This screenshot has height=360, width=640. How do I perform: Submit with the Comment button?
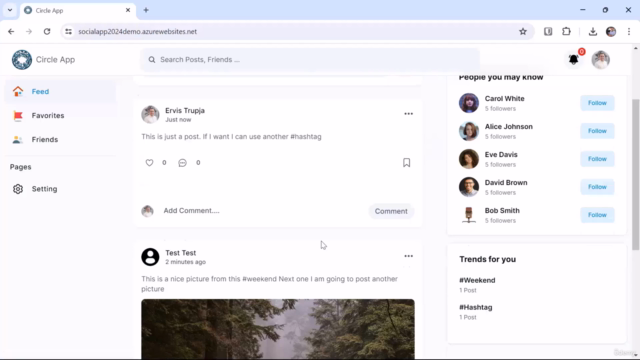[391, 211]
